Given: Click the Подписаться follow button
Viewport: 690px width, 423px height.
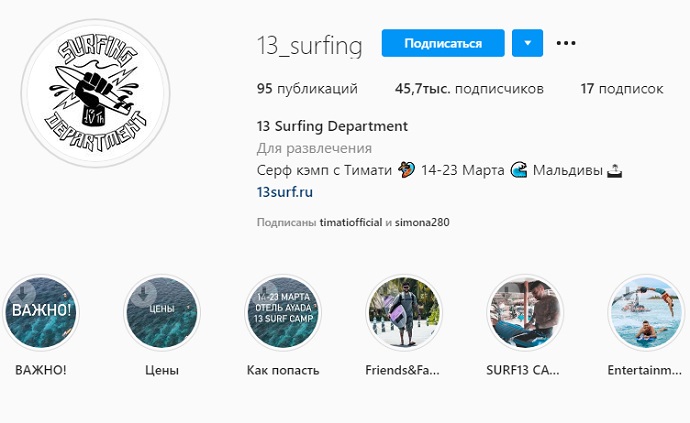Looking at the screenshot, I should click(443, 43).
